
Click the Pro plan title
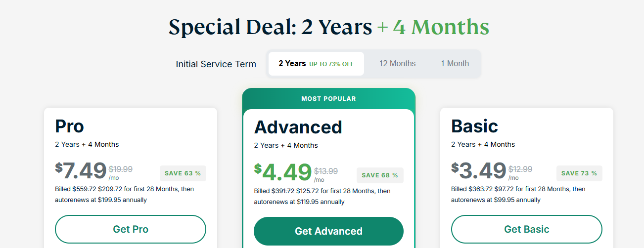tap(70, 126)
